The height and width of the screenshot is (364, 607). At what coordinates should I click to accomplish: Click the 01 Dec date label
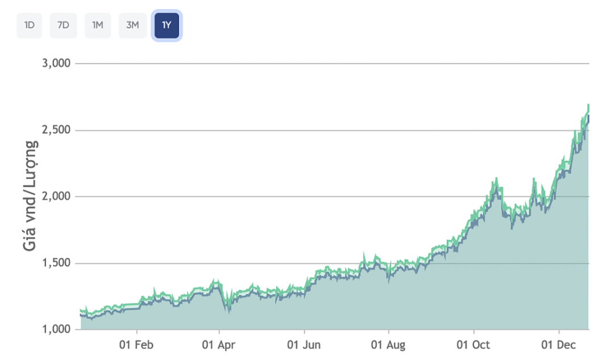558,345
